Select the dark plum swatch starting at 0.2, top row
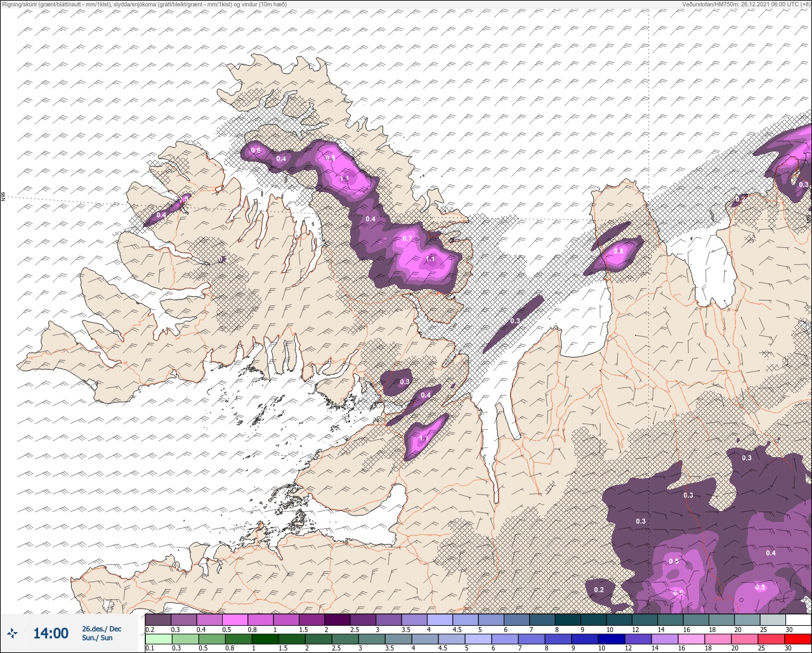812x653 pixels. coord(158,619)
